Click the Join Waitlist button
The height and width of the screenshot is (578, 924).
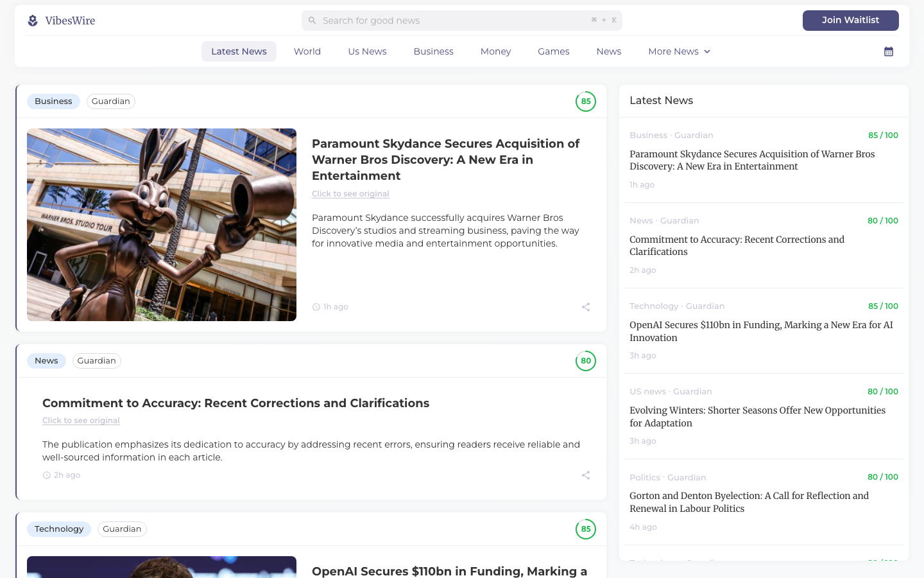pos(850,20)
